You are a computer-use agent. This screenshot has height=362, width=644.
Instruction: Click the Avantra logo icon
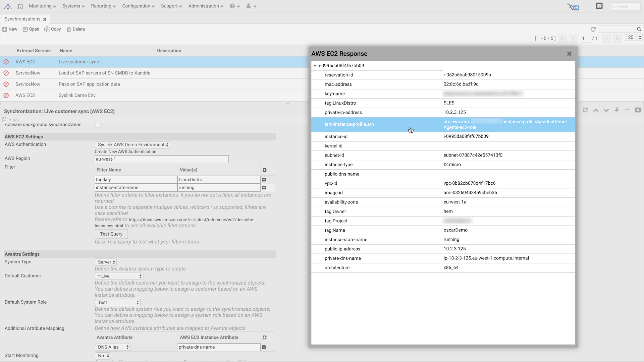coord(7,6)
